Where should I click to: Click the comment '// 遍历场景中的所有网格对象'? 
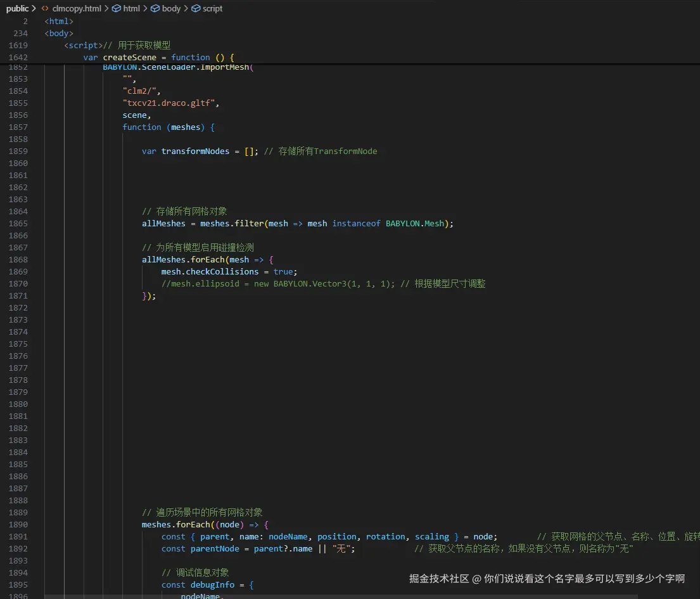point(202,512)
